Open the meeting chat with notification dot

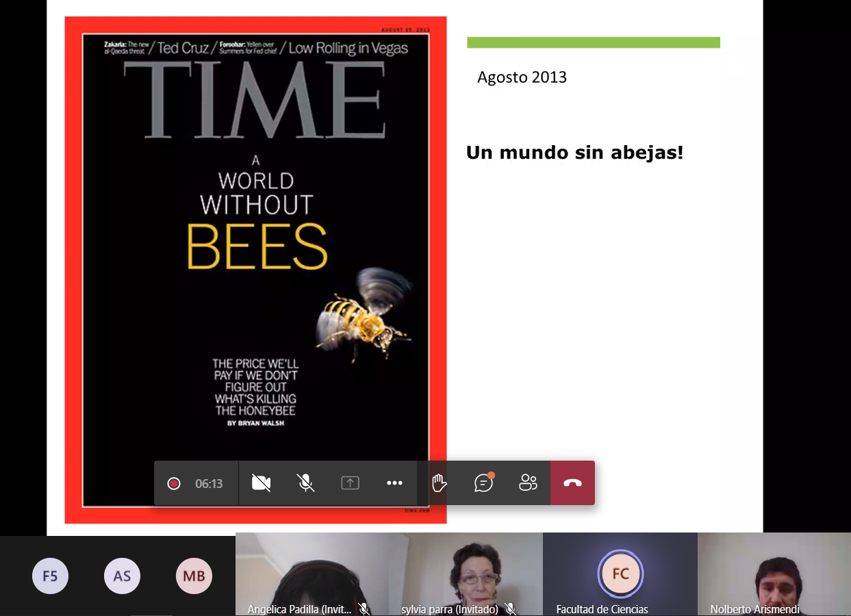coord(484,483)
